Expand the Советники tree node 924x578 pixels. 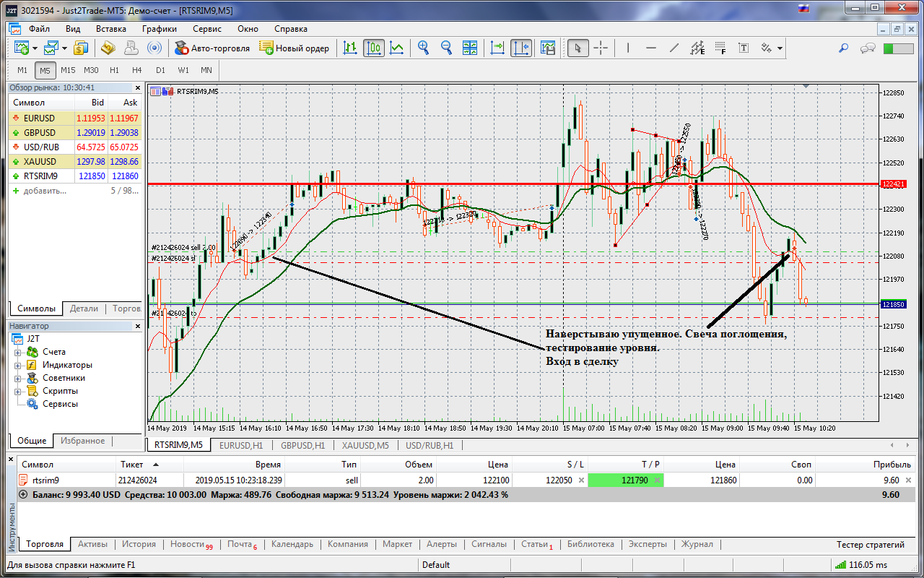[17, 378]
